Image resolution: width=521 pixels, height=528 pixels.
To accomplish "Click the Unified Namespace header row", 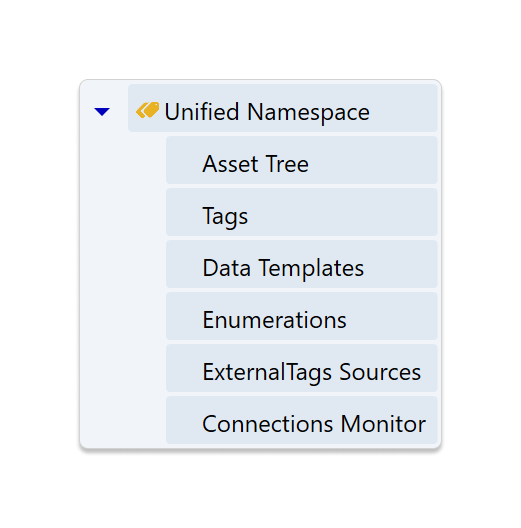I will (x=283, y=108).
